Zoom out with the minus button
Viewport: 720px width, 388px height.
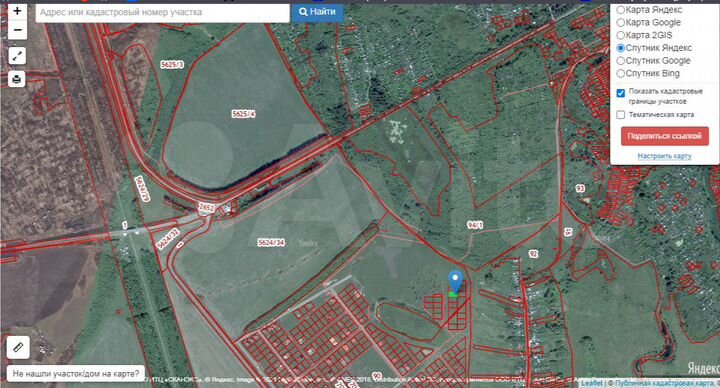coord(17,30)
